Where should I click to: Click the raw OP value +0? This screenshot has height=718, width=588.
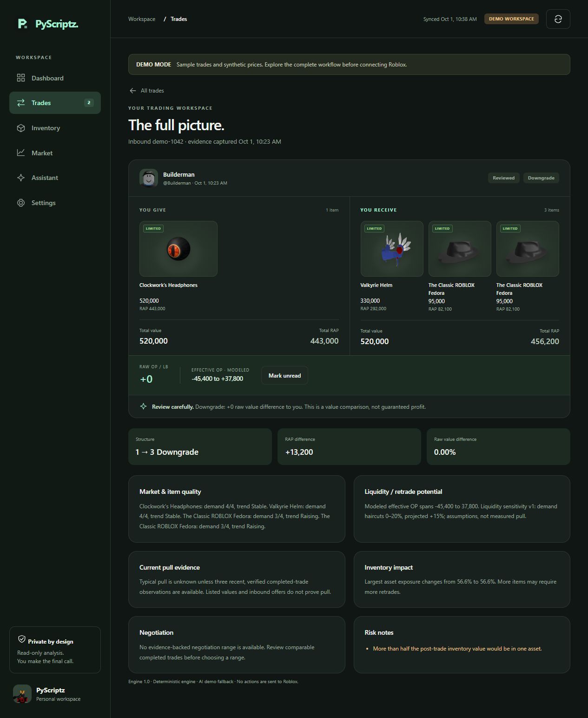pyautogui.click(x=146, y=379)
